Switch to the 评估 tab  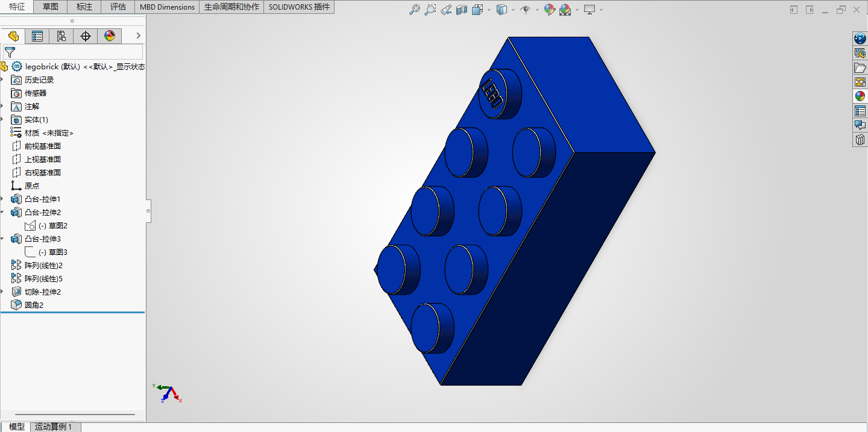tap(118, 7)
